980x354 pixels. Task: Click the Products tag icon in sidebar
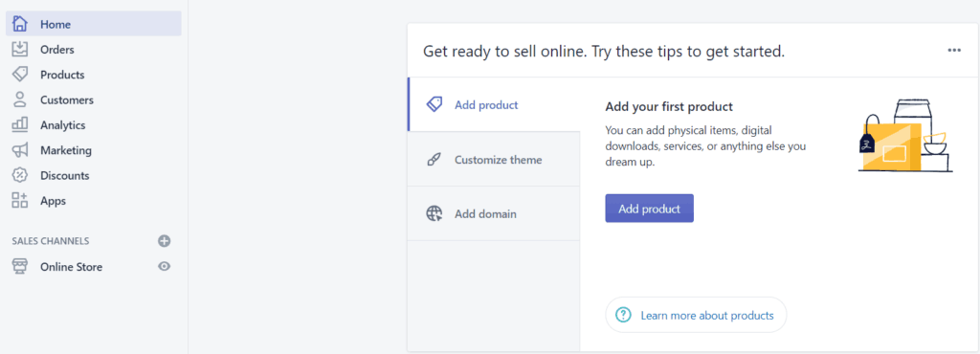click(x=20, y=75)
